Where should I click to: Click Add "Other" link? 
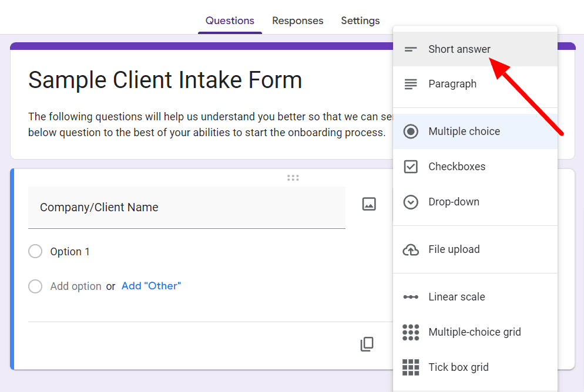click(x=151, y=286)
